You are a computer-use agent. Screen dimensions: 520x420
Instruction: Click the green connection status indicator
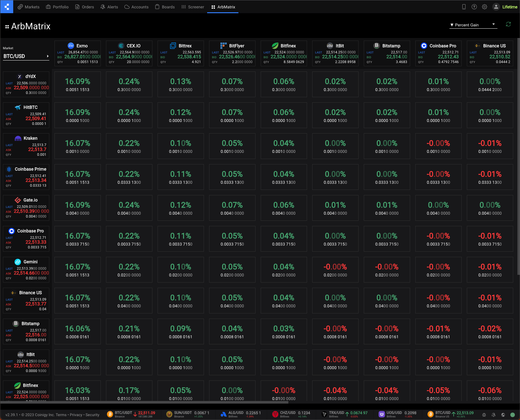[513, 415]
